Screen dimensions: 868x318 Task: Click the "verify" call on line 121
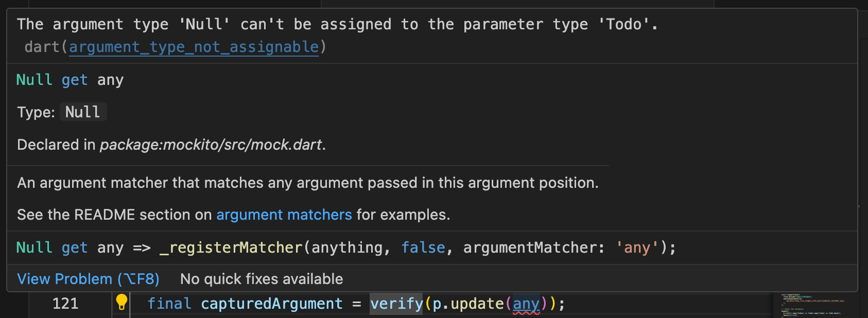click(x=396, y=304)
